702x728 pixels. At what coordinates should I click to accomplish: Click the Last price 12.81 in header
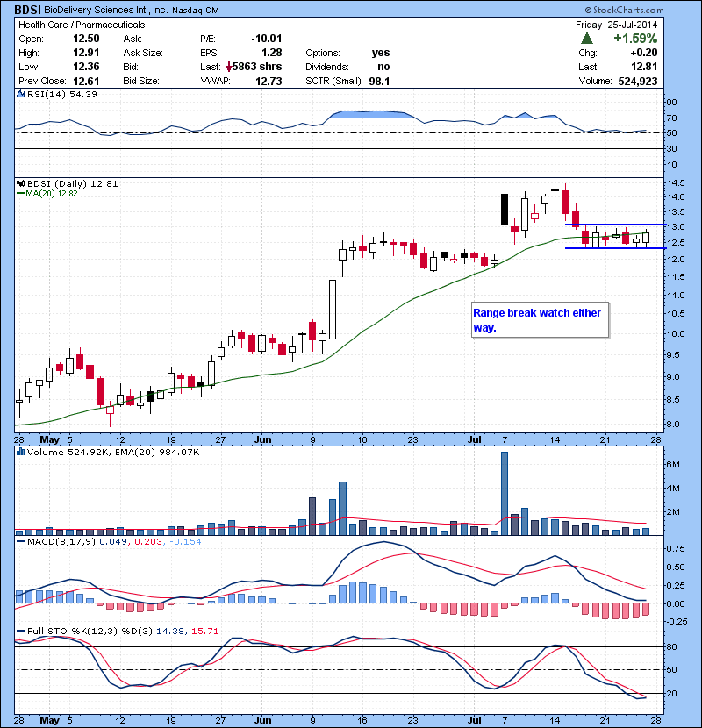[644, 67]
